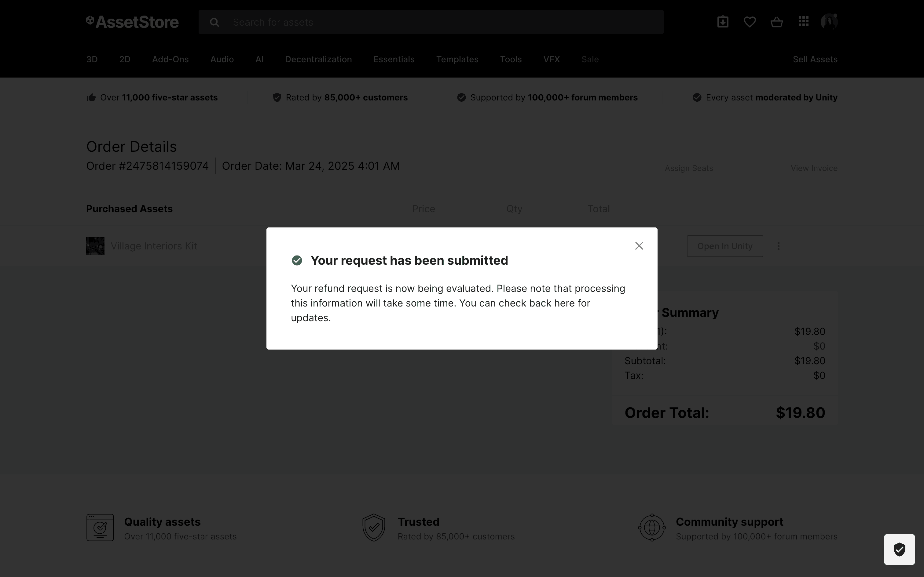Click the View Invoice link
924x577 pixels.
814,168
